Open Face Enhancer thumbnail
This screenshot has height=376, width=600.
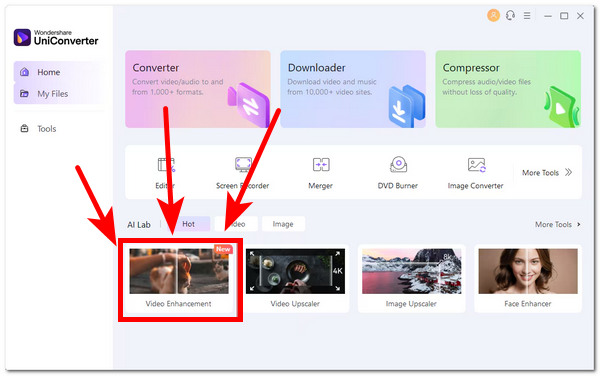pyautogui.click(x=528, y=271)
